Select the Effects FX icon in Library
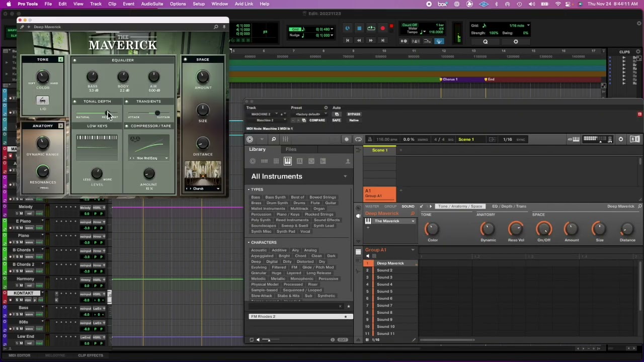The height and width of the screenshot is (362, 644). pyautogui.click(x=299, y=161)
